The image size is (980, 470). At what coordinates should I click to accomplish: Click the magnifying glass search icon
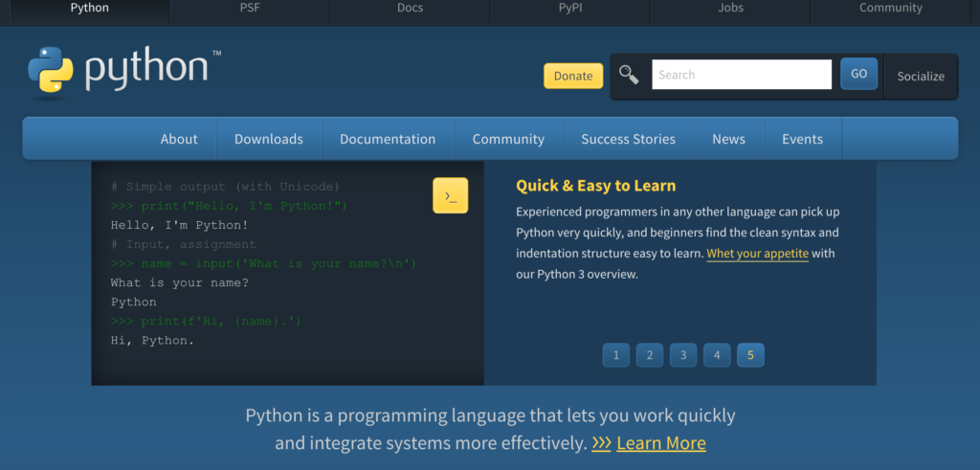629,75
